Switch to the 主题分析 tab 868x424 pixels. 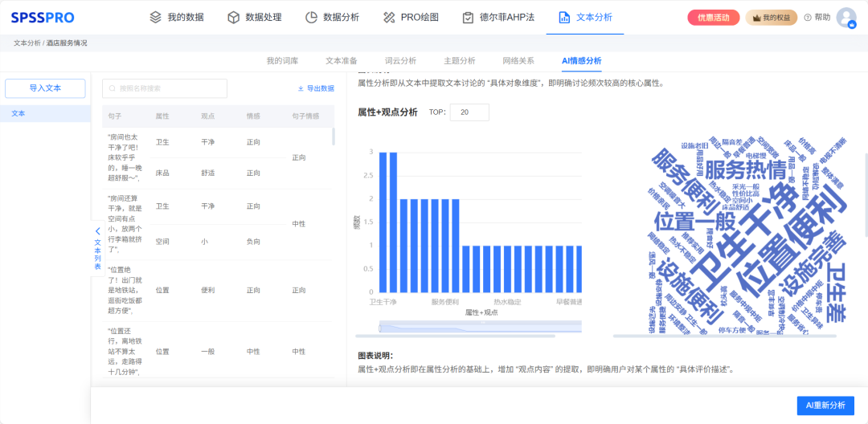pos(459,61)
